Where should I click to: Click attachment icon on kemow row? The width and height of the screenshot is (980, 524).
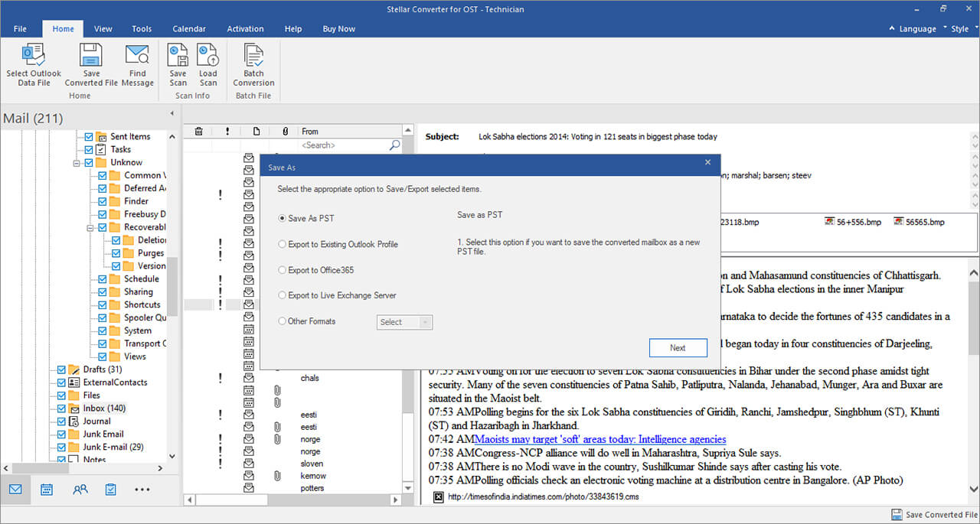tap(277, 476)
